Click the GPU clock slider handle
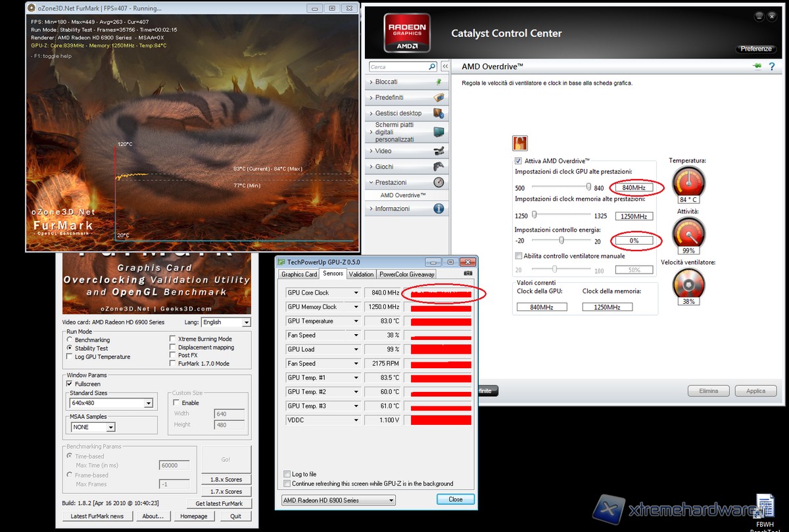The height and width of the screenshot is (532, 789). 589,187
